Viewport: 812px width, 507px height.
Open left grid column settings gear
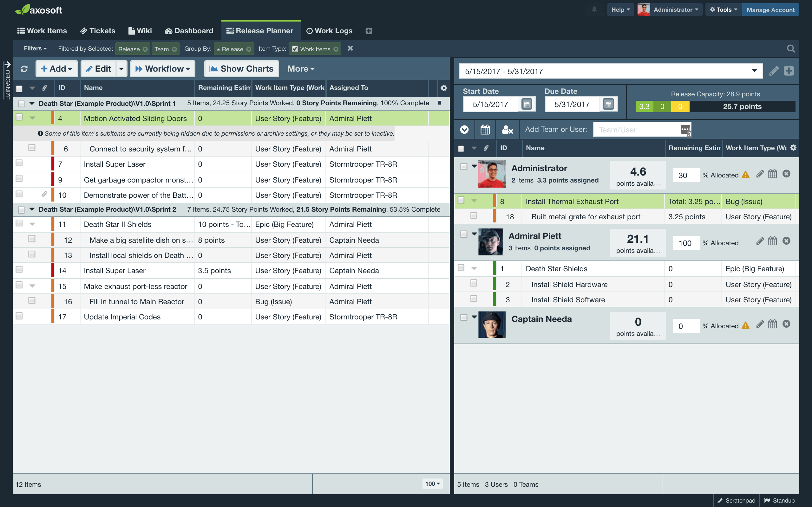click(x=443, y=88)
